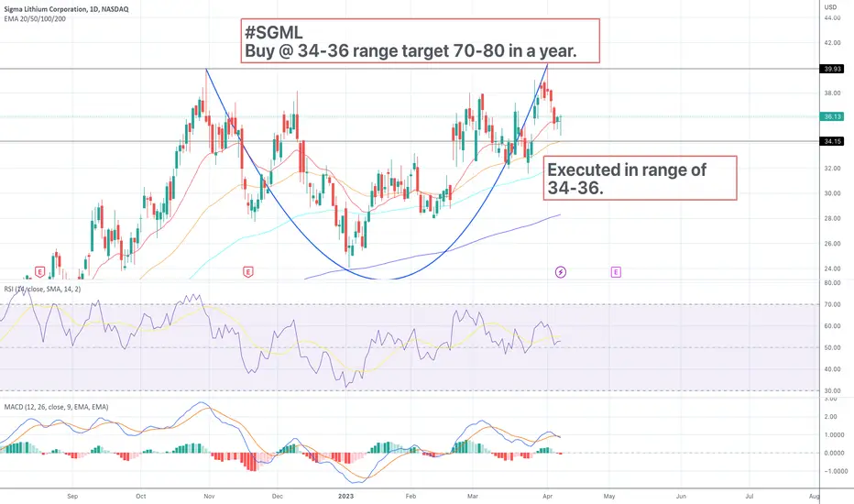
Task: Click the 2.00 MACD axis value
Action: pyautogui.click(x=830, y=417)
